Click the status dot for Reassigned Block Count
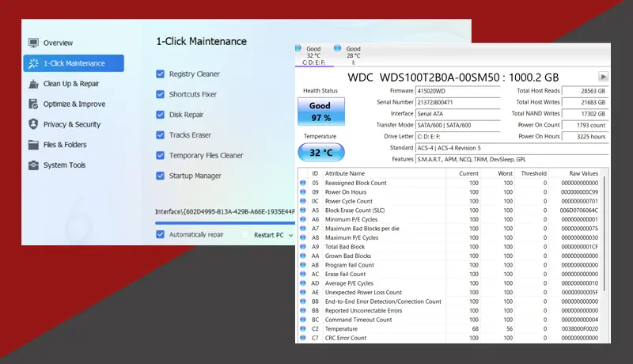 coord(303,183)
